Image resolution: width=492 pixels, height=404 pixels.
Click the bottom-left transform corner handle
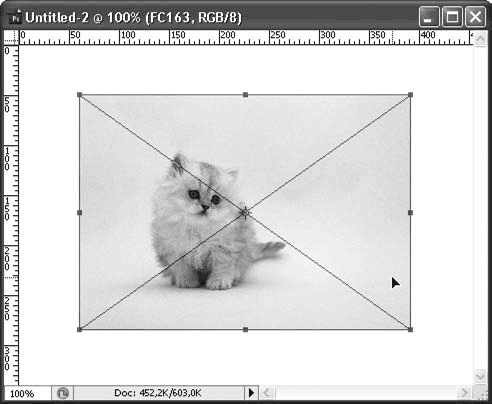tap(79, 329)
